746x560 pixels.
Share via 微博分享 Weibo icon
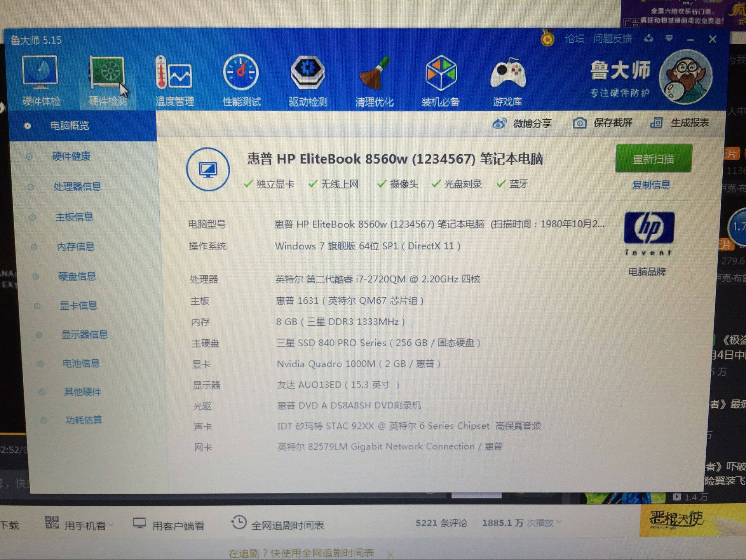[x=500, y=124]
